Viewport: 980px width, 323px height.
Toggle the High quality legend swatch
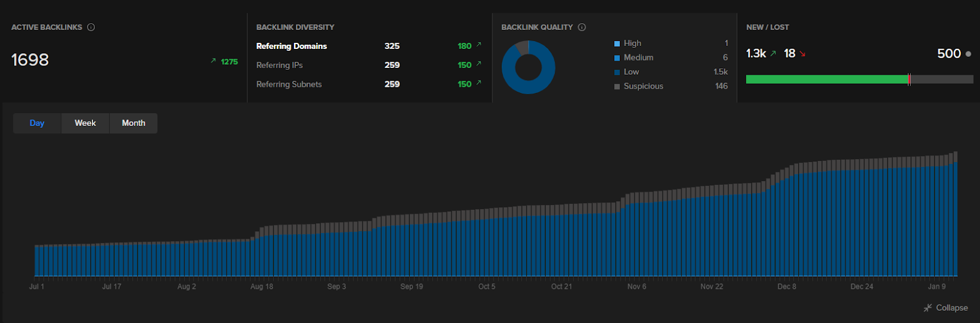(617, 43)
